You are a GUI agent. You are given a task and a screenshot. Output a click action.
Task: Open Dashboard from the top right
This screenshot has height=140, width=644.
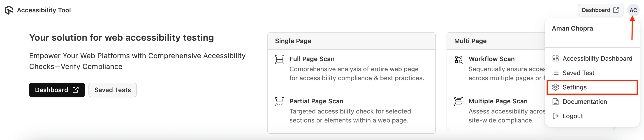tap(600, 10)
